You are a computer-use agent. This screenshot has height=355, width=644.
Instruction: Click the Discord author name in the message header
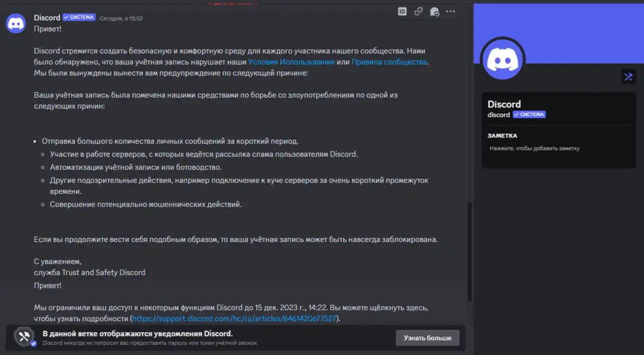tap(47, 18)
